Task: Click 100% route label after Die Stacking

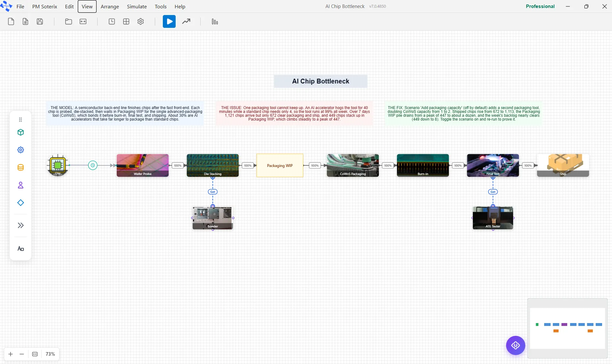Action: click(248, 165)
